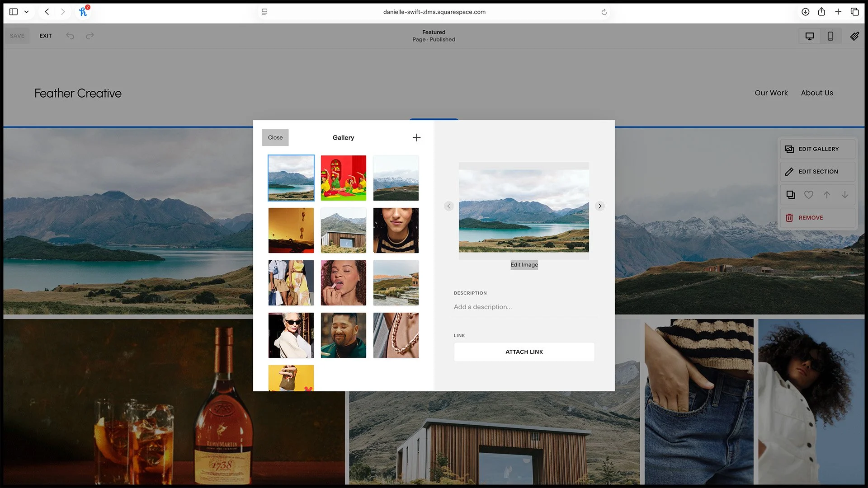This screenshot has height=488, width=868.
Task: Click Attach Link
Action: point(524,352)
